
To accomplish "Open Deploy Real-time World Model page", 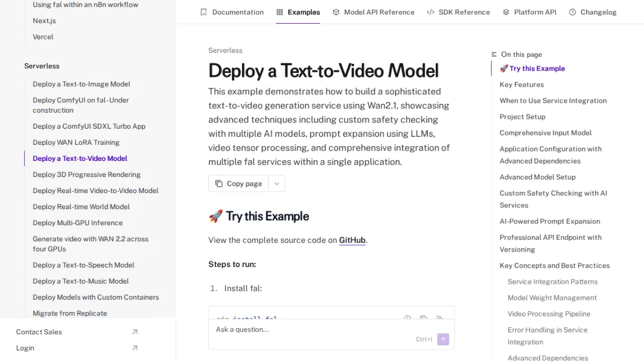I will point(81,207).
